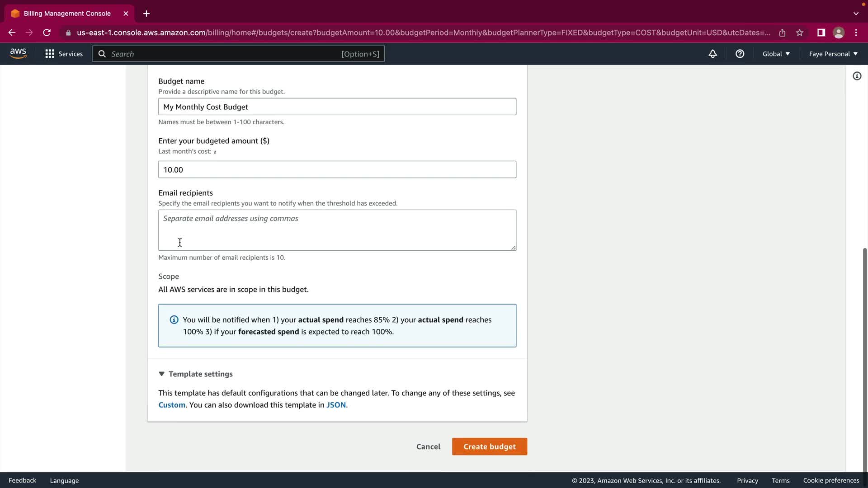Viewport: 868px width, 488px height.
Task: Reload the page with the refresh icon
Action: point(47,33)
